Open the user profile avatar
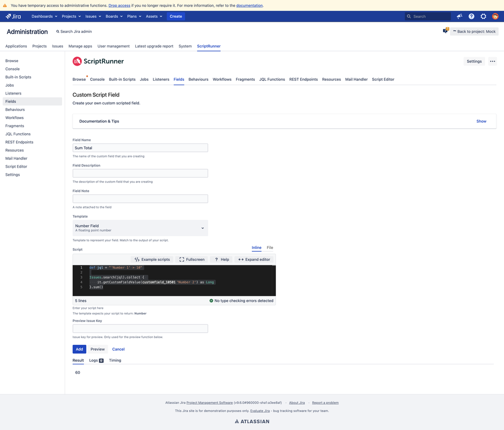The height and width of the screenshot is (430, 504). 495,16
